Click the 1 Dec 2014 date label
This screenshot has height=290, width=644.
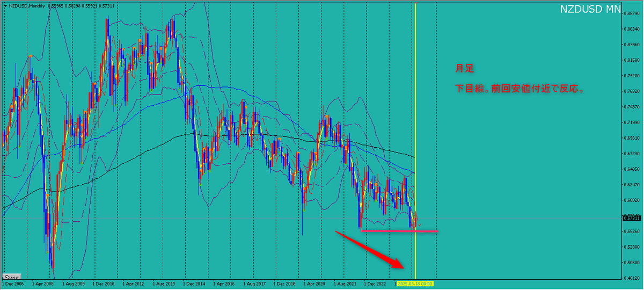point(194,283)
